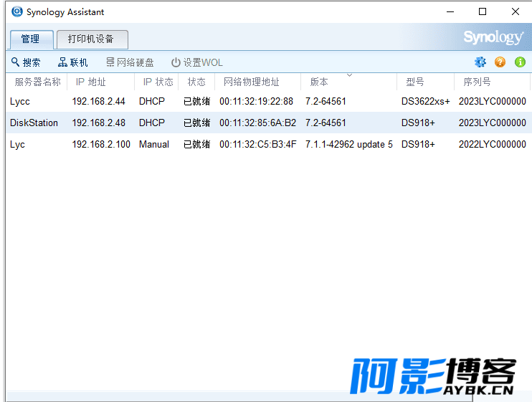
Task: Click the DHCP status in the Lycc row
Action: [x=152, y=101]
